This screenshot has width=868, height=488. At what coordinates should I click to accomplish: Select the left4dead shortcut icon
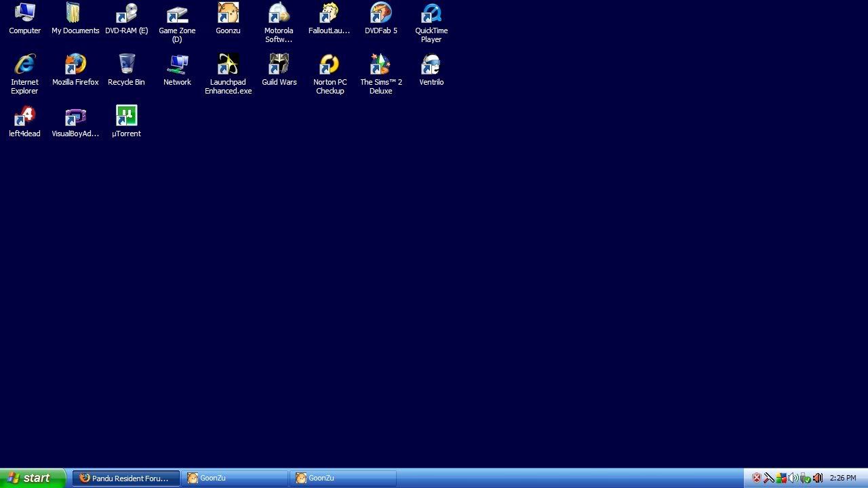pos(25,121)
